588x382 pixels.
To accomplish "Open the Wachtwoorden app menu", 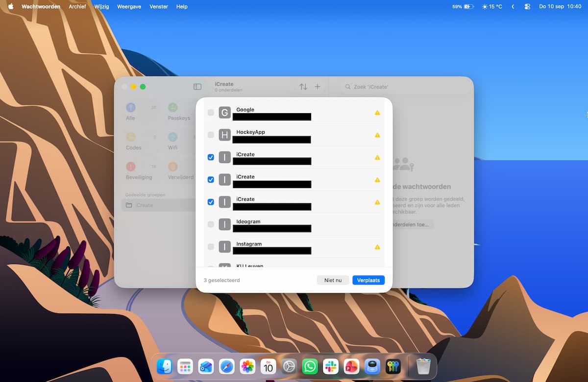I will [x=41, y=6].
